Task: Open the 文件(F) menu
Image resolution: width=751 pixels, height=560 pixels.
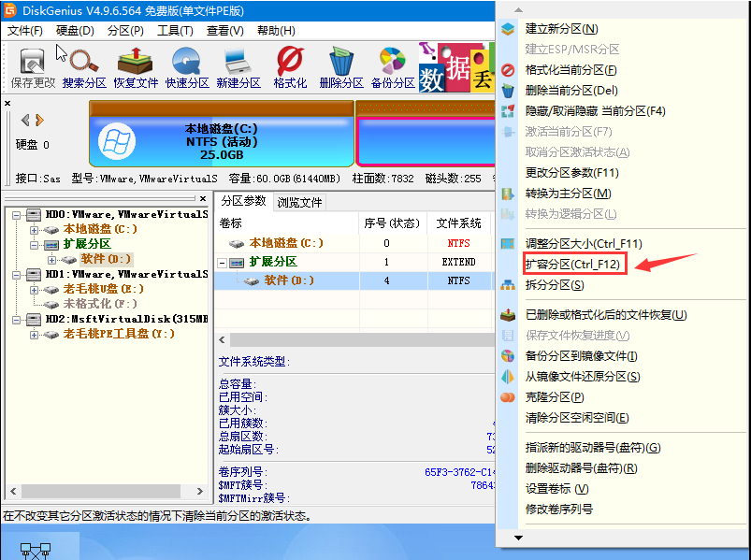Action: pos(25,31)
